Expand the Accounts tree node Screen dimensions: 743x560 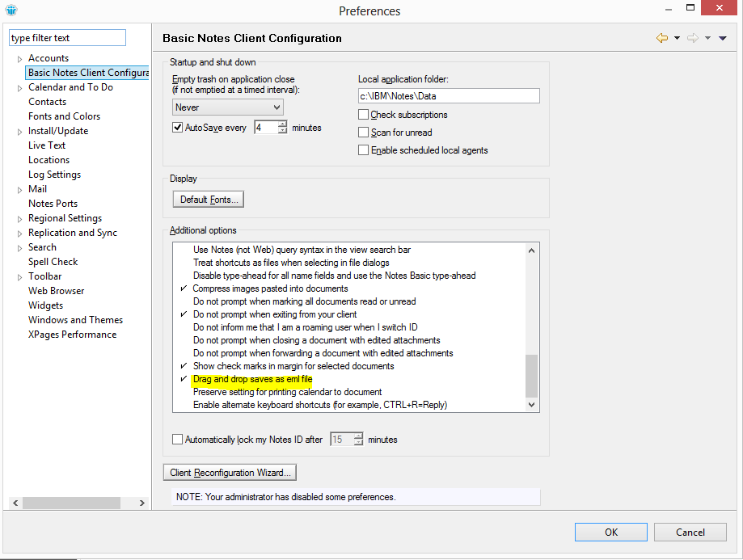pyautogui.click(x=19, y=59)
